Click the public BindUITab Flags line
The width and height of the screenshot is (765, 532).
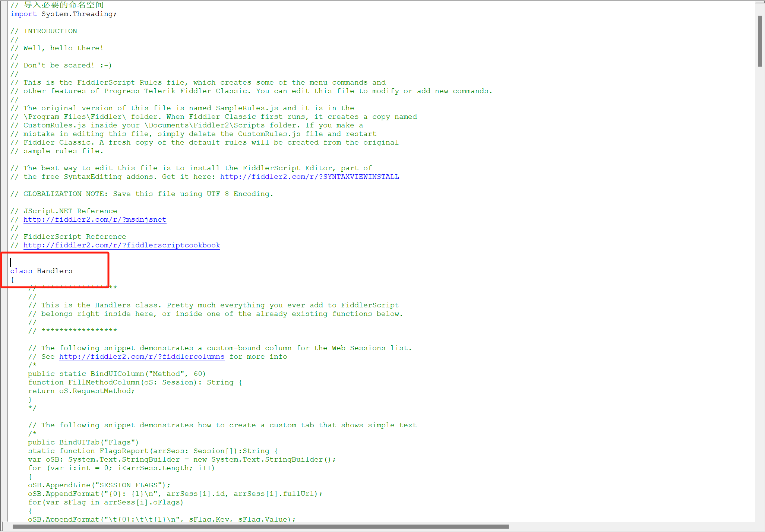[83, 442]
